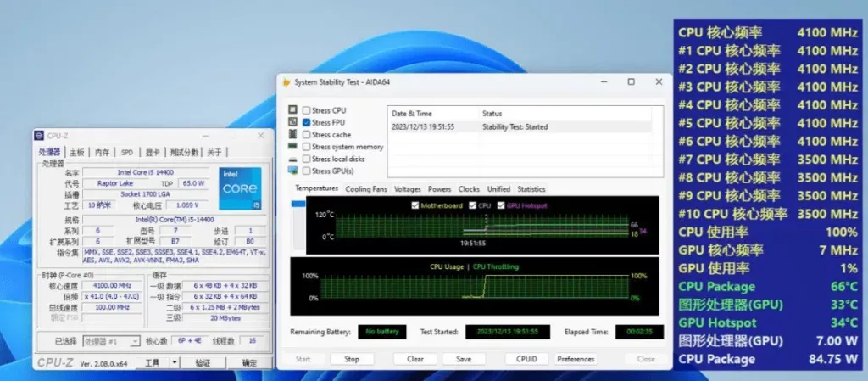
Task: Click the Save button in AIDA64
Action: pyautogui.click(x=464, y=359)
